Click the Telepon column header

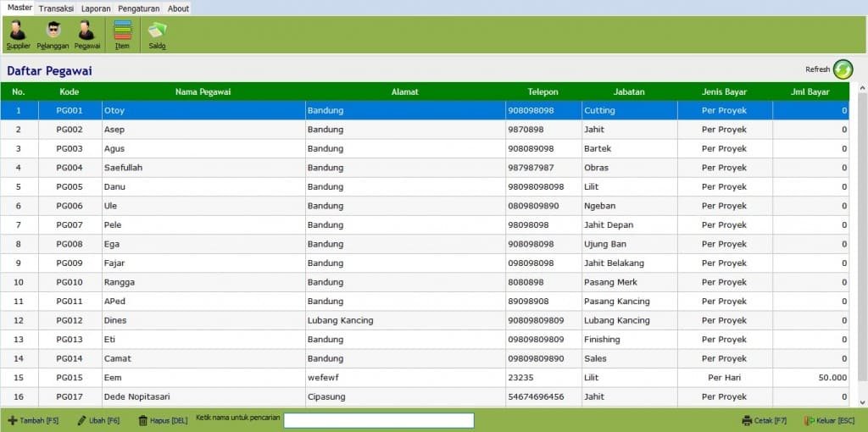coord(543,91)
